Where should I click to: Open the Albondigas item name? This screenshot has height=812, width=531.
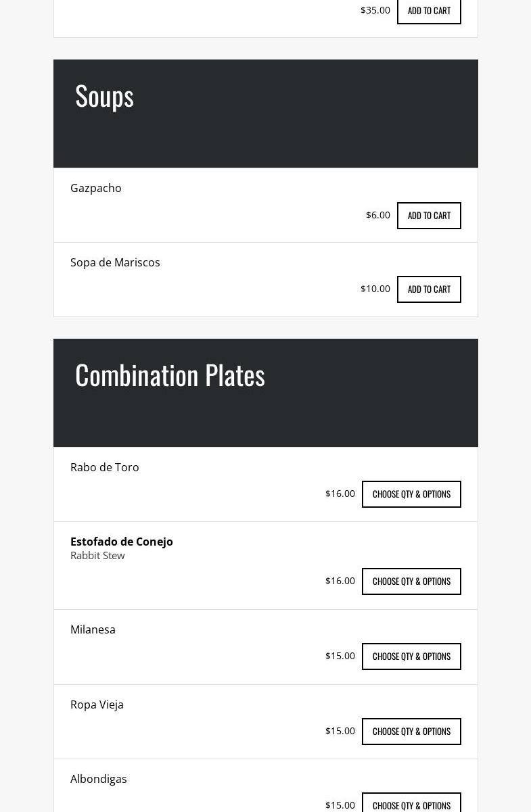click(99, 779)
